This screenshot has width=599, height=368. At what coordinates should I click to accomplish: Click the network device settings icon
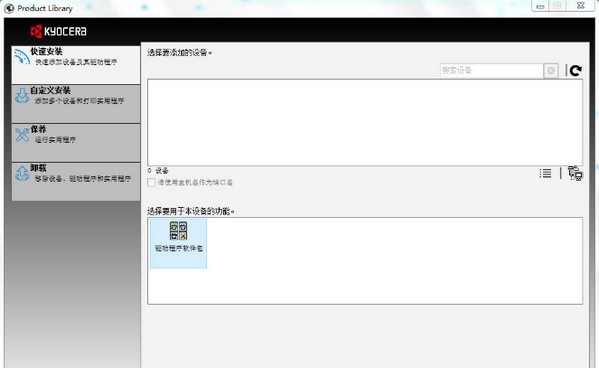tap(575, 173)
